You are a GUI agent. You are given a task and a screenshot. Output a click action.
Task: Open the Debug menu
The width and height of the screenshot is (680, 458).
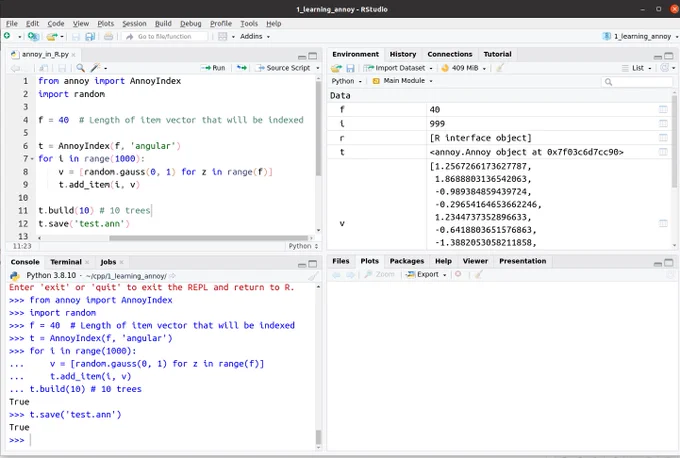tap(190, 23)
